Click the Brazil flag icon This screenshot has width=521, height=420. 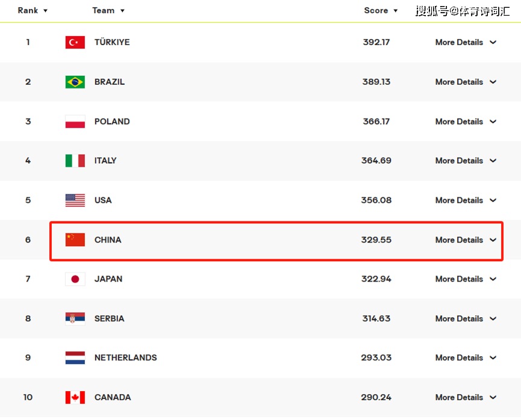tap(75, 82)
